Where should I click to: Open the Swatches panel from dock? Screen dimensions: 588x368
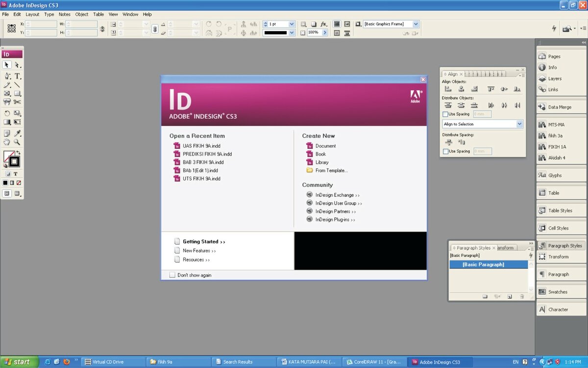point(562,292)
